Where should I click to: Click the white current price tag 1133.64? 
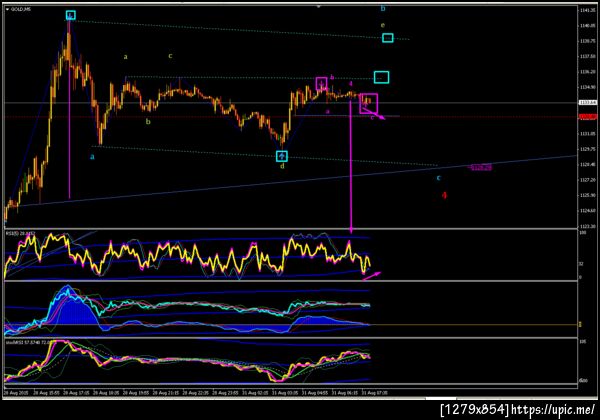pos(588,103)
